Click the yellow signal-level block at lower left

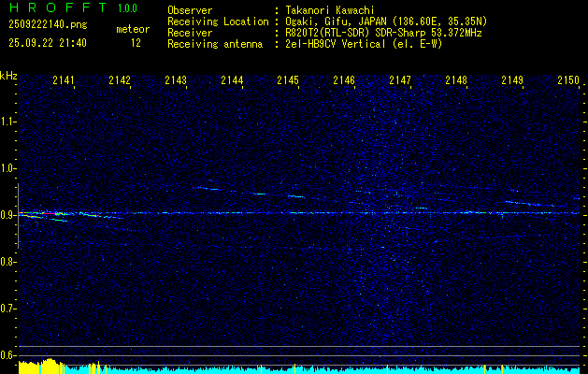pyautogui.click(x=41, y=367)
